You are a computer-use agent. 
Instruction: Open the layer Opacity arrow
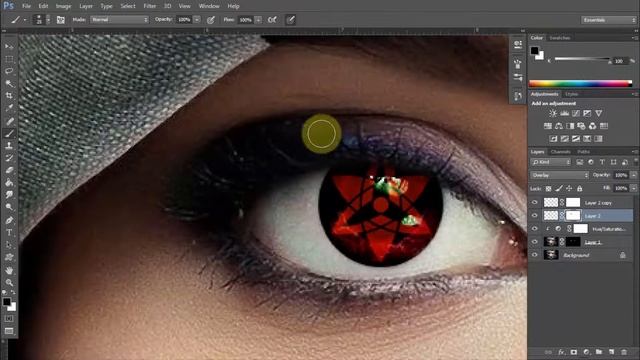click(633, 175)
